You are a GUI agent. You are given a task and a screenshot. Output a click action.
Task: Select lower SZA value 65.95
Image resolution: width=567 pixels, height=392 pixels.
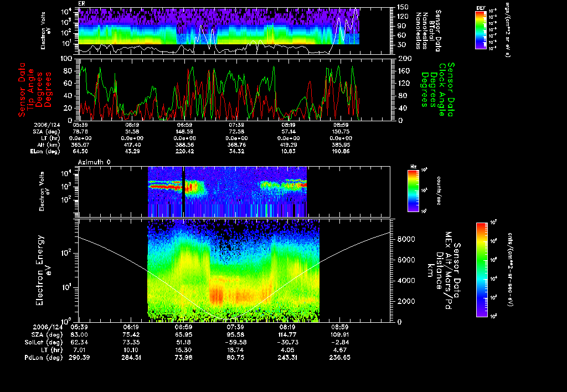pyautogui.click(x=183, y=335)
